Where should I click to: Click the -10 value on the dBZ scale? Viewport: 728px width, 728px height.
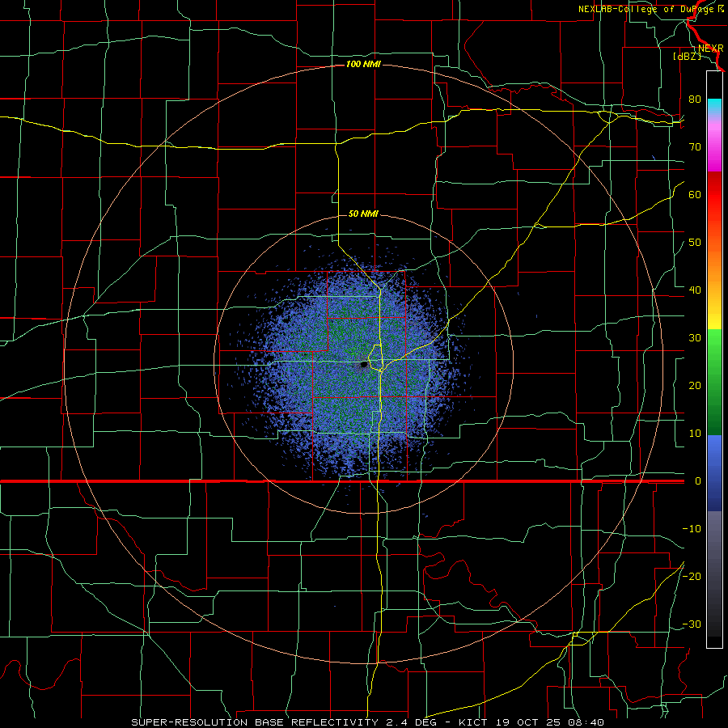click(692, 529)
